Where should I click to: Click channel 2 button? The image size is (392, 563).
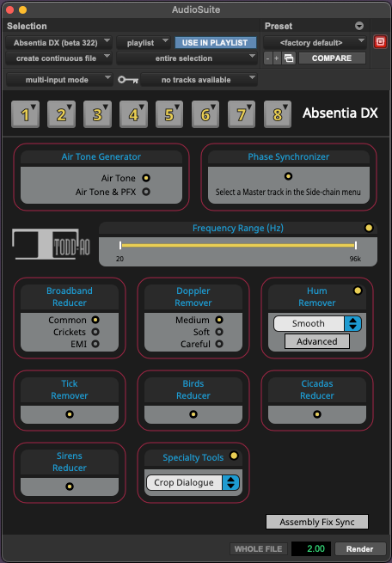pyautogui.click(x=61, y=114)
